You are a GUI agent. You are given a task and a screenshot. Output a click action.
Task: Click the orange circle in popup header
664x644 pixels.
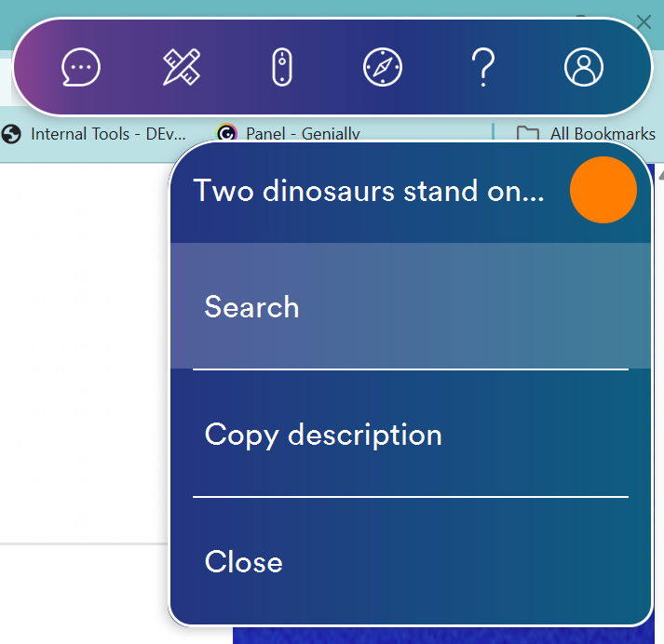click(x=603, y=190)
